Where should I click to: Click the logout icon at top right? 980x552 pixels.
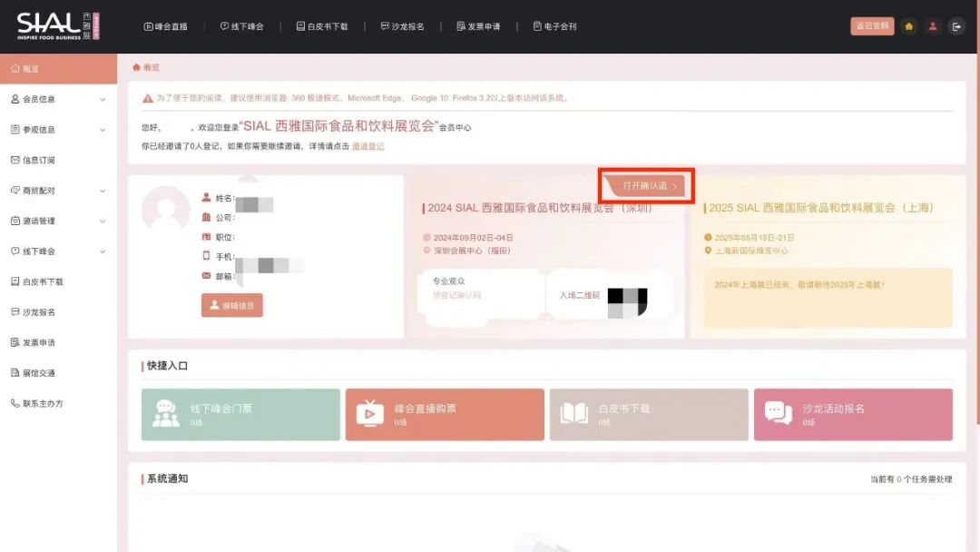click(x=957, y=25)
